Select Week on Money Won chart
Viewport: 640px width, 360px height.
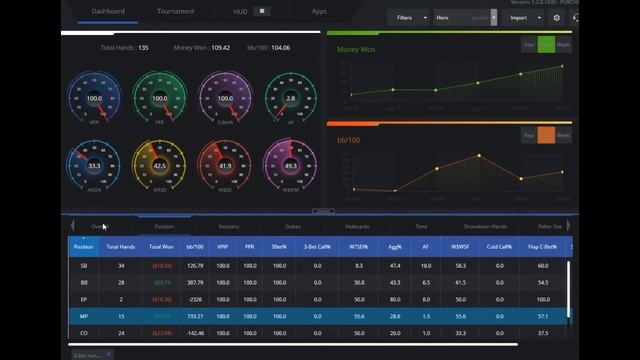click(x=563, y=44)
